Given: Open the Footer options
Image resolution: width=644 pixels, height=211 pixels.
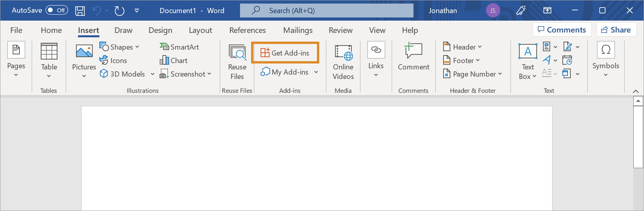Looking at the screenshot, I should tap(461, 60).
